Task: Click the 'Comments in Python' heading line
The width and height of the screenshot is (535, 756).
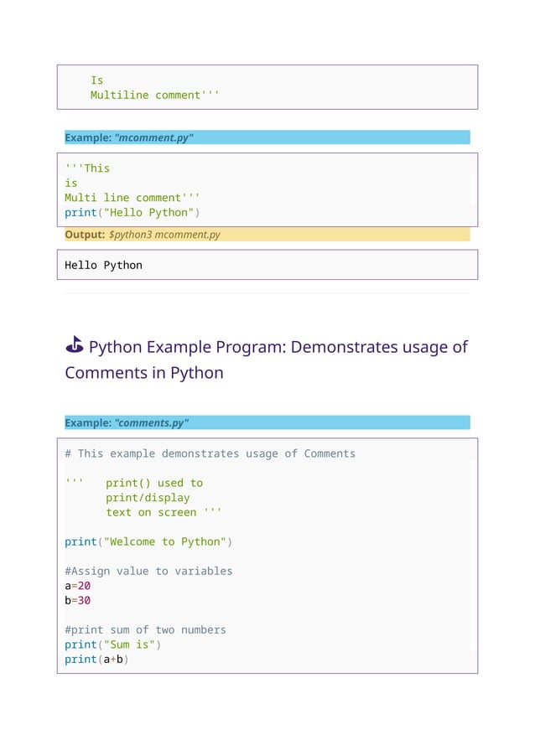Action: click(144, 373)
